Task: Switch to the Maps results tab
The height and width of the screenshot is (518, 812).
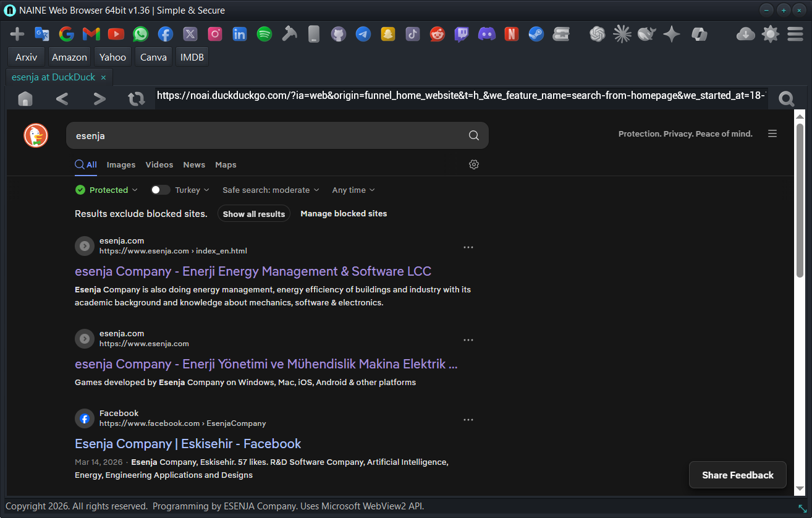Action: [226, 164]
